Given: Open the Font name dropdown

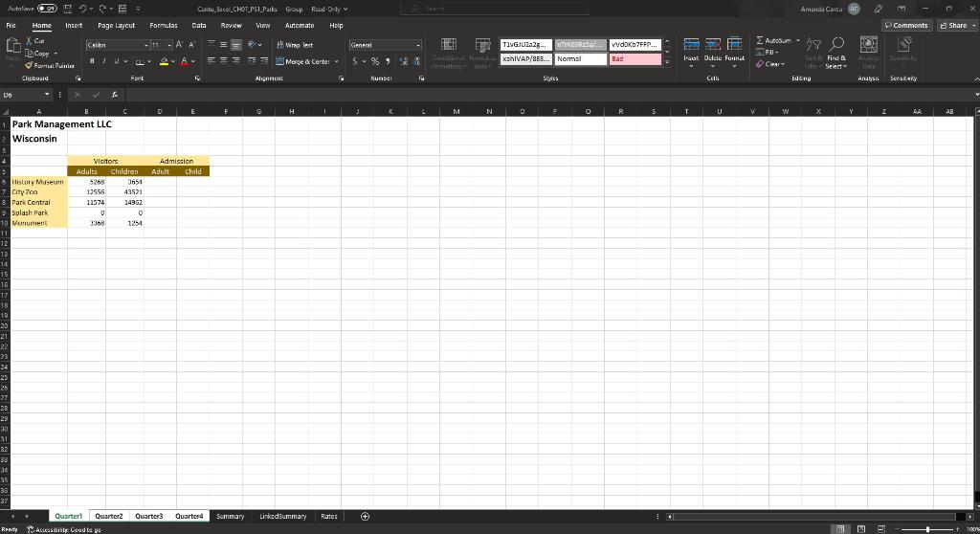Looking at the screenshot, I should click(x=146, y=45).
